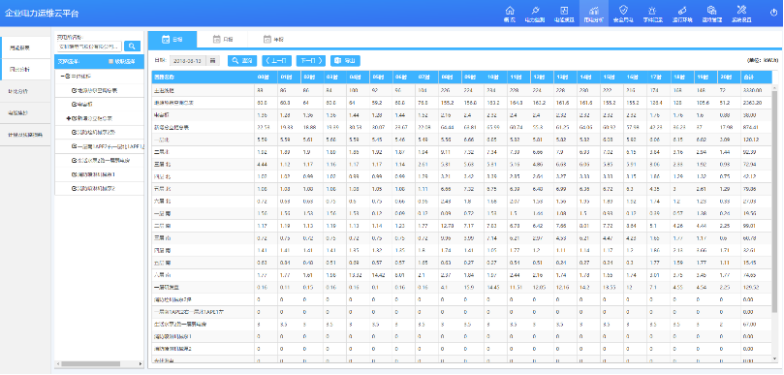Collapse the root tree node minus sign
The height and width of the screenshot is (375, 784).
62,76
